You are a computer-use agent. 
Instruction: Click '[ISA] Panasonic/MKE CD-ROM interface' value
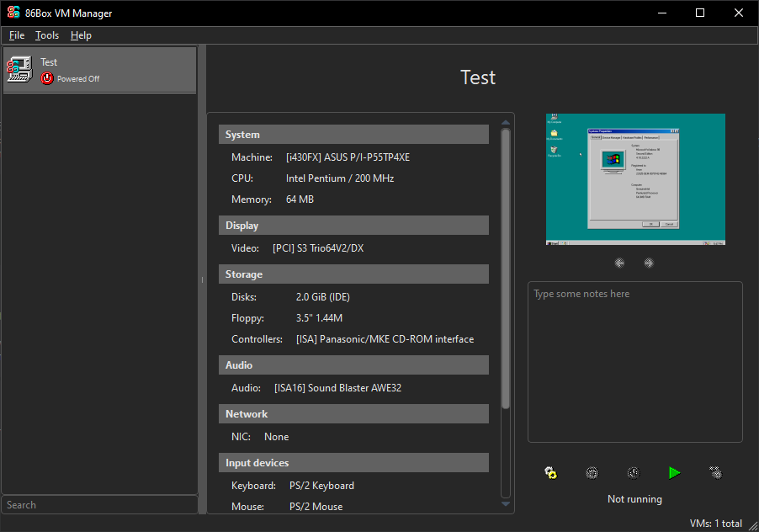coord(385,339)
